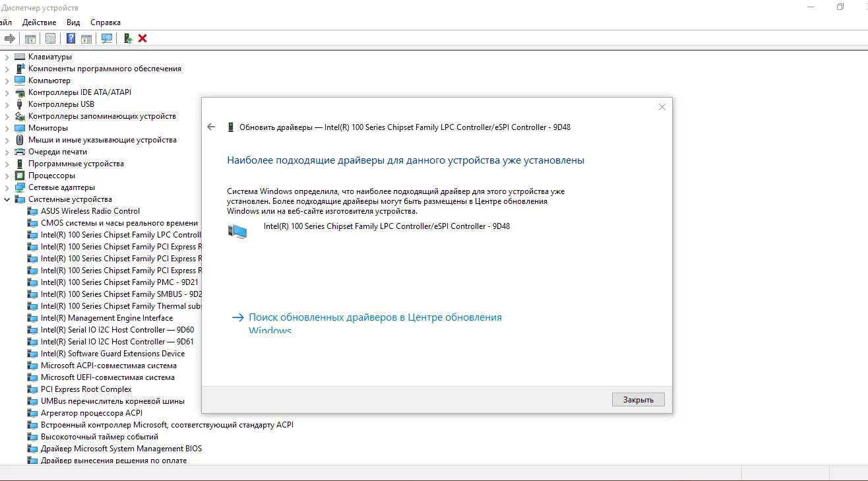Select Агрегатор процессора ACPI

click(x=85, y=413)
